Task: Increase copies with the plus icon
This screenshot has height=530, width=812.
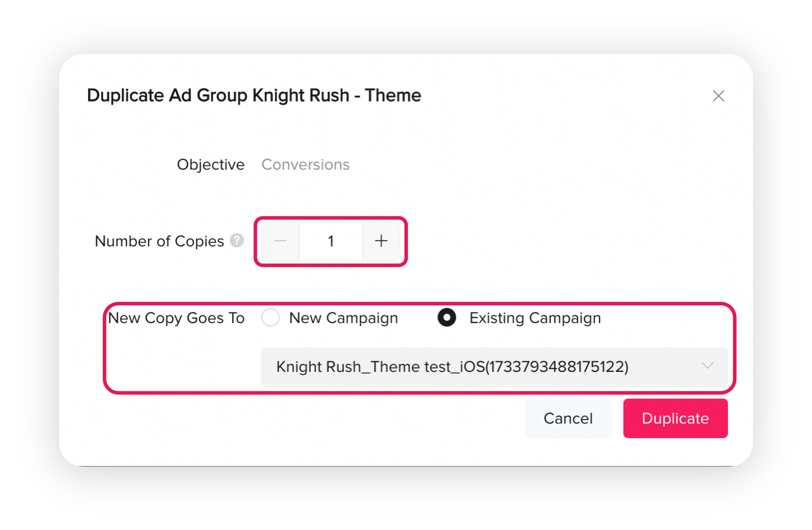Action: [381, 241]
